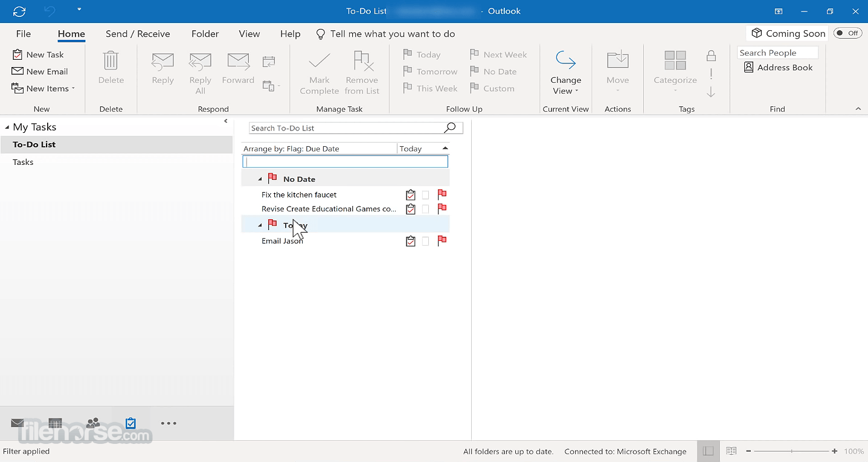
Task: Open the Move dropdown
Action: tap(618, 72)
